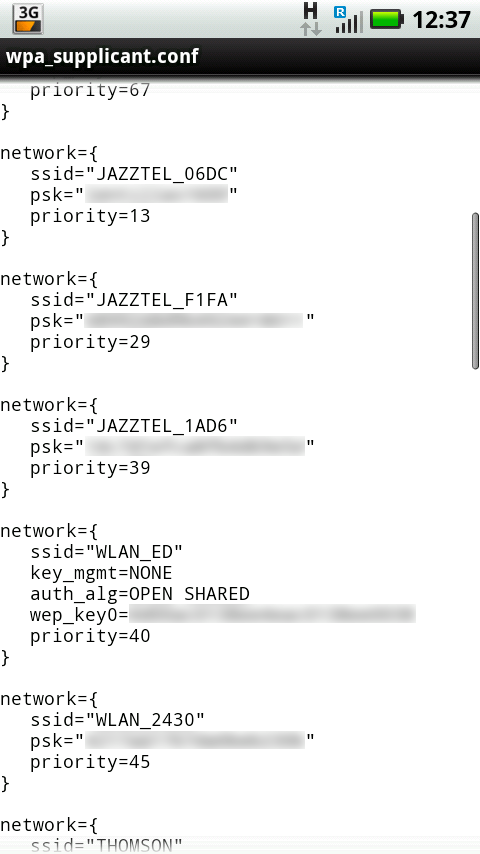Click the priority=13 line
This screenshot has width=480, height=854.
90,217
